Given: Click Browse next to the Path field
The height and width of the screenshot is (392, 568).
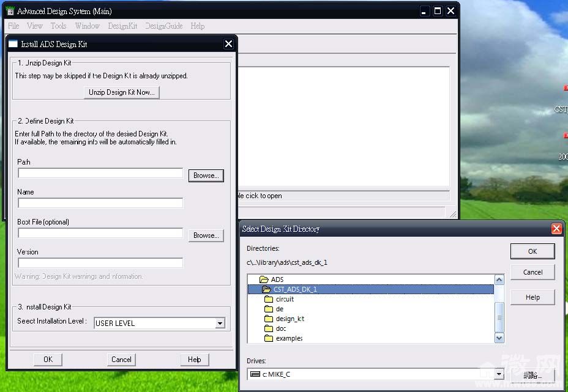Looking at the screenshot, I should (x=206, y=176).
